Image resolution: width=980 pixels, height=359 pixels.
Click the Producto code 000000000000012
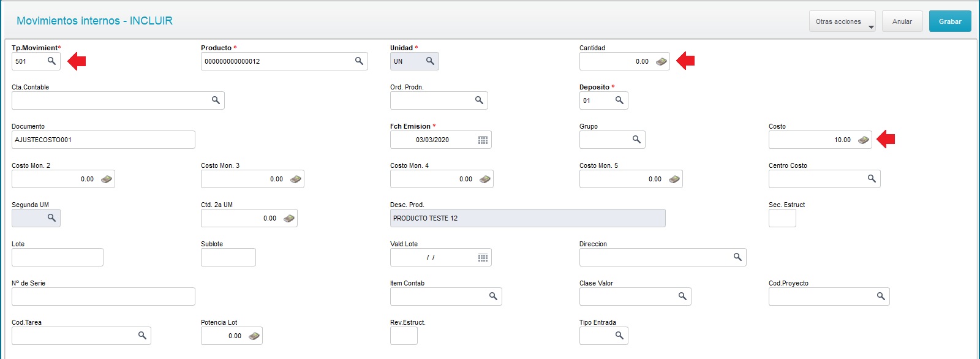232,61
